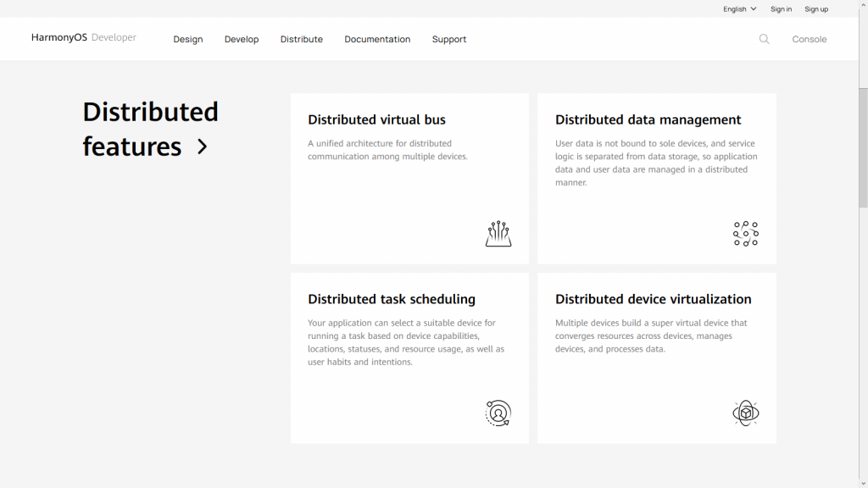868x488 pixels.
Task: Open the Design menu
Action: 188,39
